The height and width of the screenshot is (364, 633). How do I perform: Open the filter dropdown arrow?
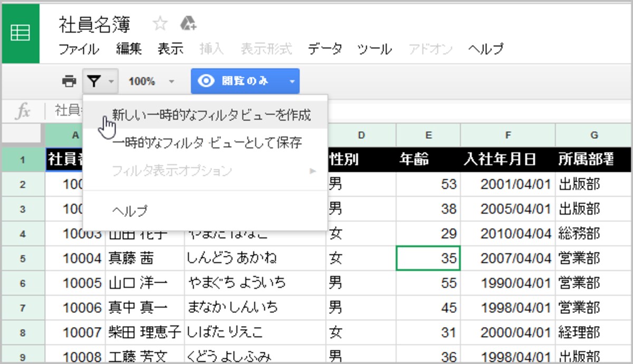[x=111, y=82]
